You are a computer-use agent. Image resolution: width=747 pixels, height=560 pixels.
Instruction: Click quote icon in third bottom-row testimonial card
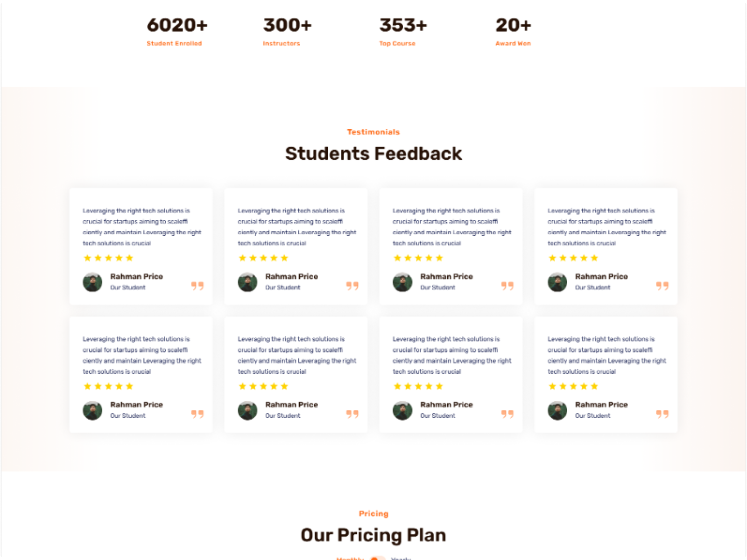(x=507, y=414)
